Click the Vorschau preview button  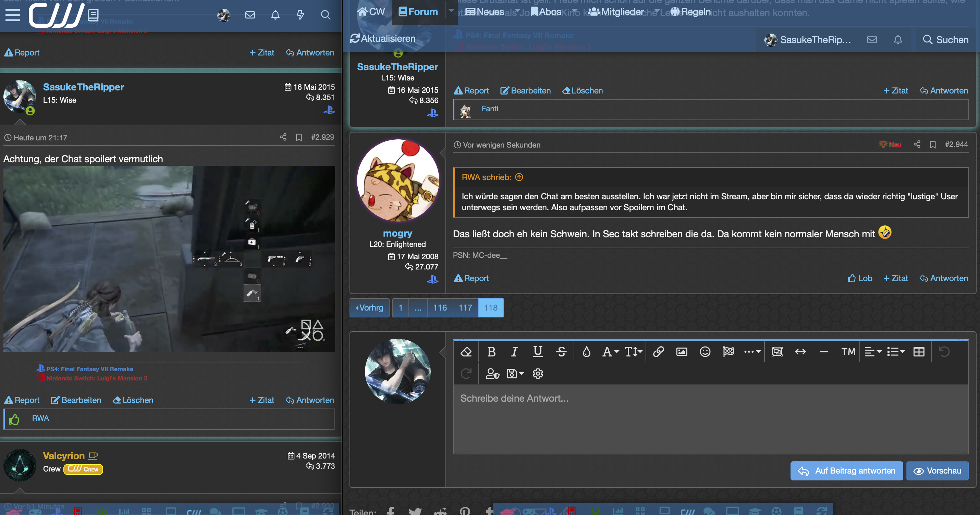click(937, 470)
